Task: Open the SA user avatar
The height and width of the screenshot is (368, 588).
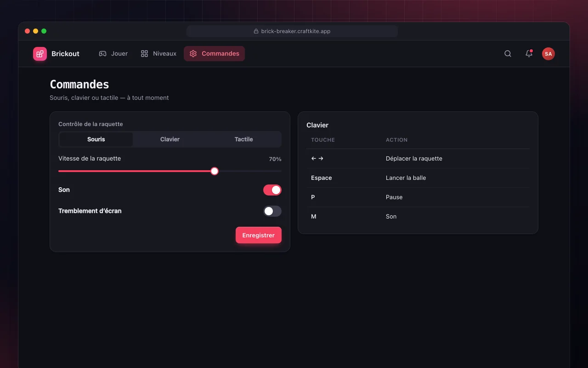Action: (x=548, y=54)
